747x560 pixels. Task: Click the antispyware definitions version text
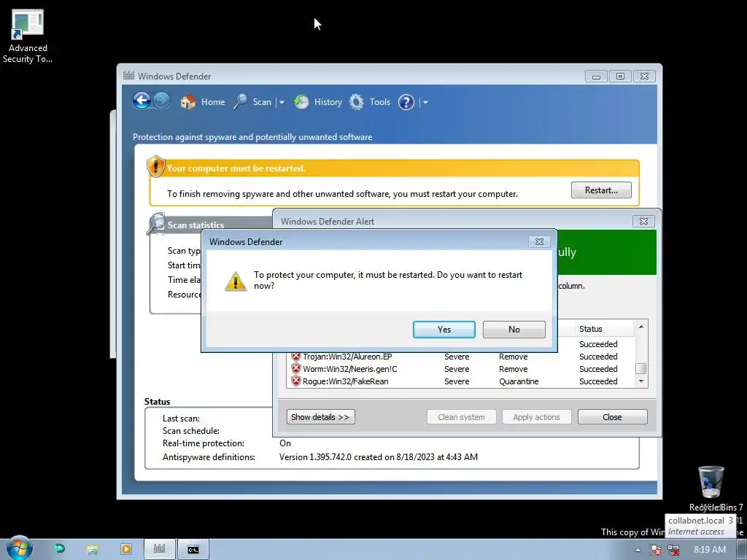click(x=379, y=457)
